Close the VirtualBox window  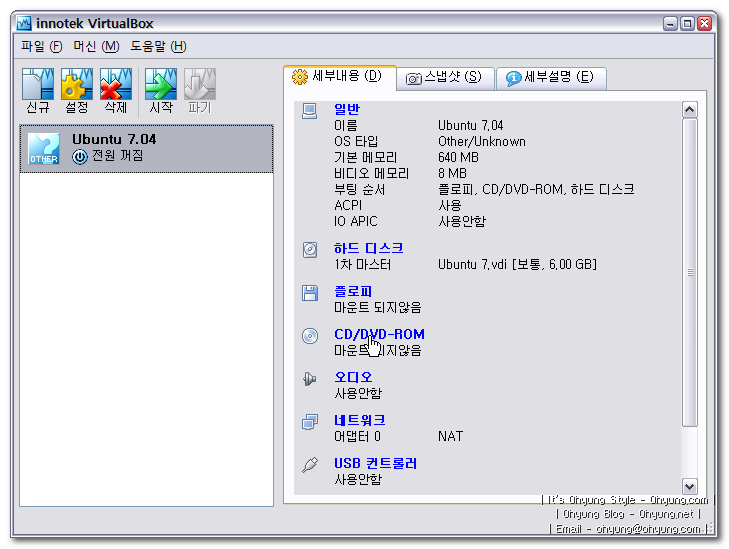pos(705,23)
